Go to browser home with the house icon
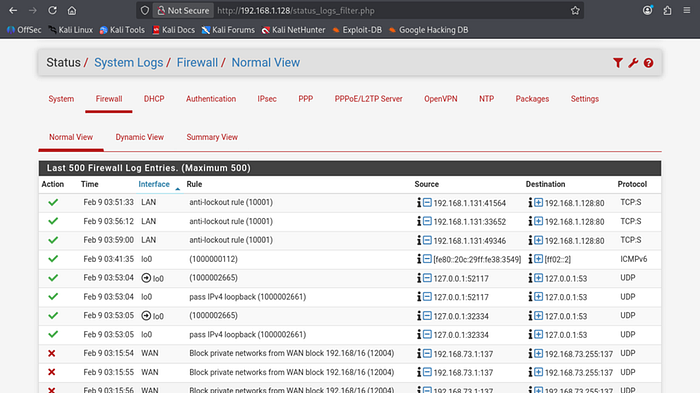The height and width of the screenshot is (393, 700). pyautogui.click(x=72, y=10)
